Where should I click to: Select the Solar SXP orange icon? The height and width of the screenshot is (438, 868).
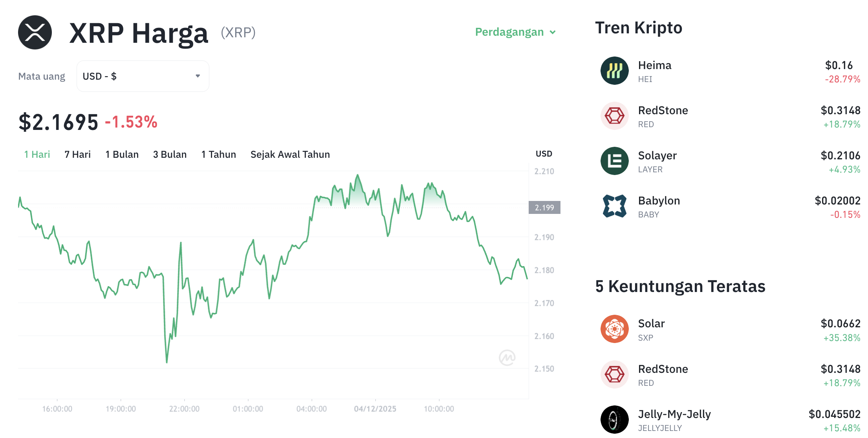click(x=614, y=329)
